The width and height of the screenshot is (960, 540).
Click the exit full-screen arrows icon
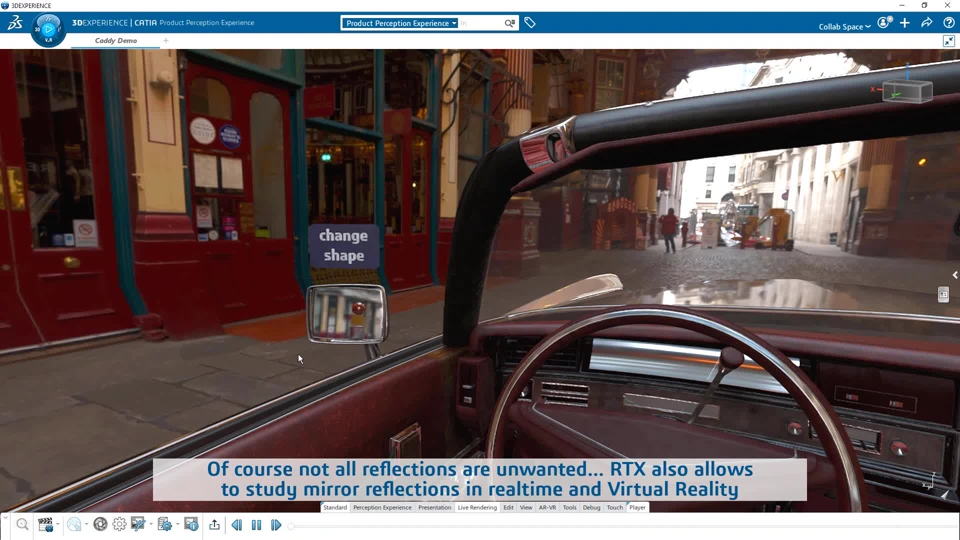click(x=948, y=41)
